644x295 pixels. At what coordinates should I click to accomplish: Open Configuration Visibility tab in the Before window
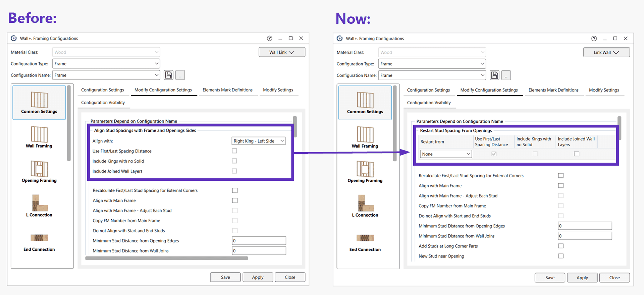point(103,103)
